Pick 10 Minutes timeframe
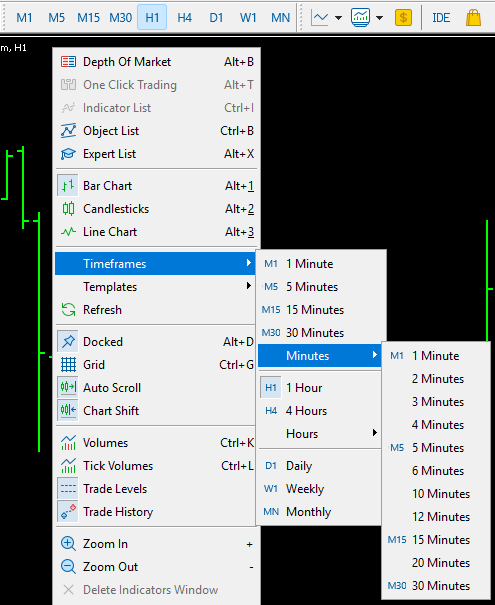This screenshot has width=495, height=605. click(x=436, y=494)
